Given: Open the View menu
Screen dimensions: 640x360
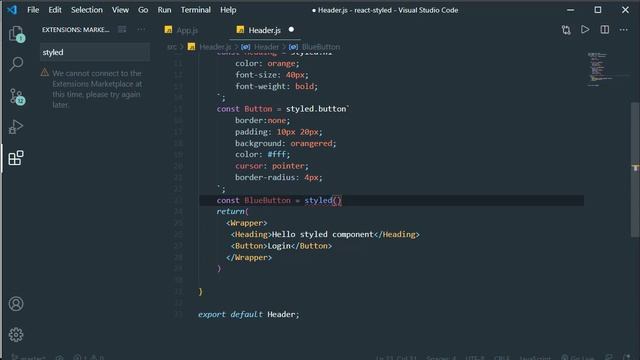Looking at the screenshot, I should pyautogui.click(x=120, y=10).
